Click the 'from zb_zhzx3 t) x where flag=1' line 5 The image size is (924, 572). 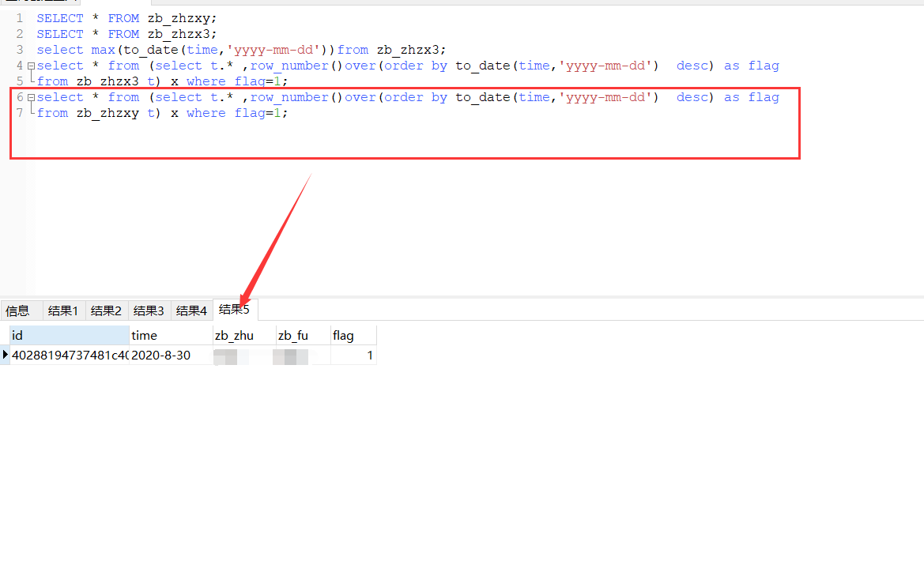[162, 82]
